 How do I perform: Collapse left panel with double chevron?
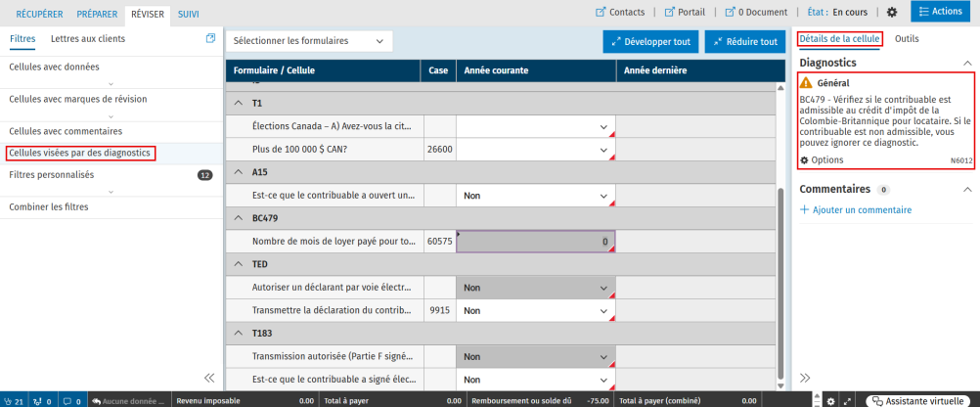(x=209, y=378)
